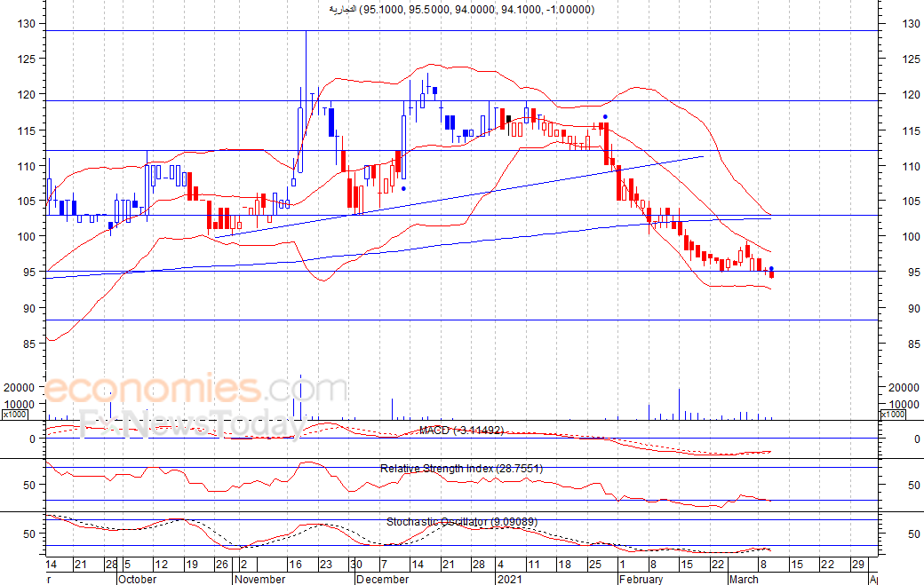The width and height of the screenshot is (924, 585).
Task: Click the date label 7 above December
Action: click(x=384, y=565)
